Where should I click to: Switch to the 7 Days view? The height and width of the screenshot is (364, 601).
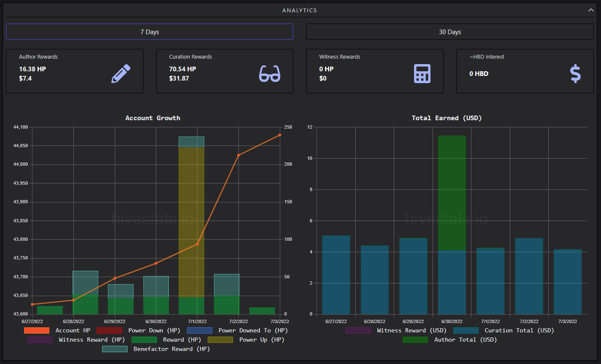point(149,32)
